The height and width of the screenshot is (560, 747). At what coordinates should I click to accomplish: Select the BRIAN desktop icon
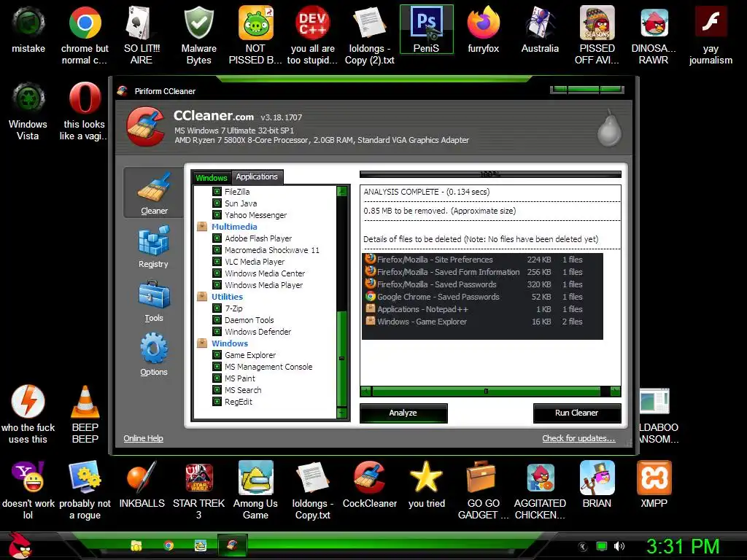(x=597, y=484)
